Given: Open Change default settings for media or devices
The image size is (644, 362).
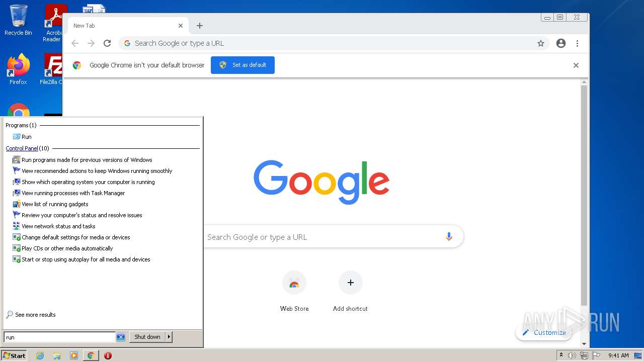Looking at the screenshot, I should [x=71, y=237].
